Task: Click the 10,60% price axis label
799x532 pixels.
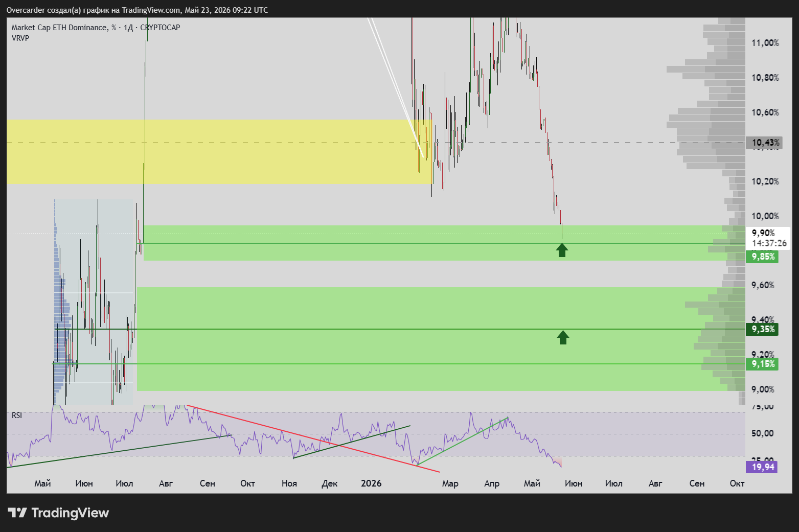Action: [x=765, y=112]
